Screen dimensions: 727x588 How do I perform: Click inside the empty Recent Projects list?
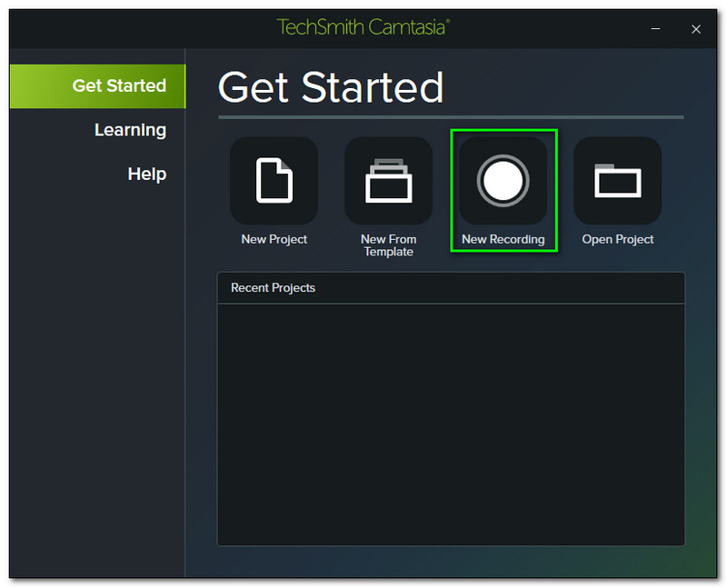tap(450, 423)
